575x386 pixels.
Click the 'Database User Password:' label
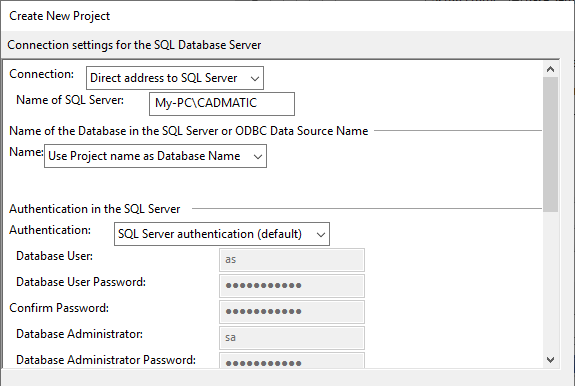(x=81, y=282)
